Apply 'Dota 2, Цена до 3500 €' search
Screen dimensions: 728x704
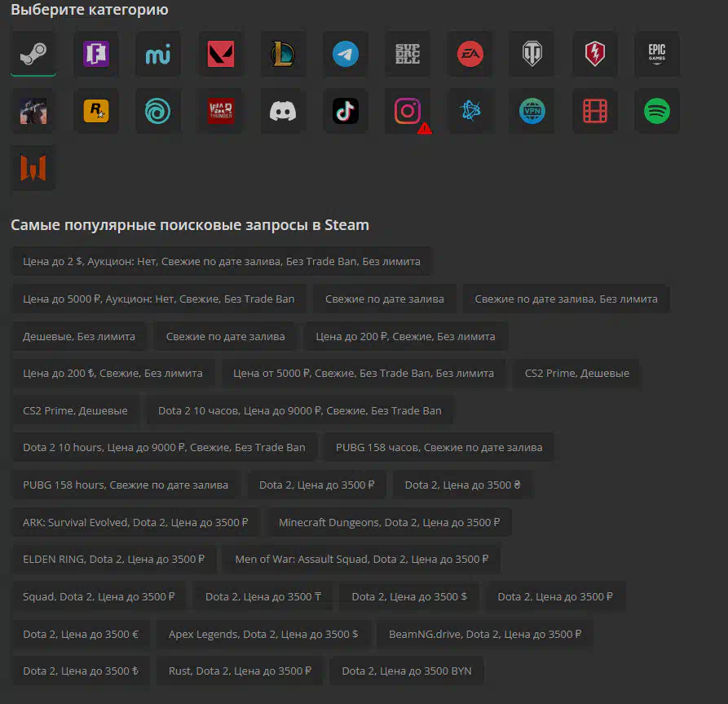click(81, 635)
